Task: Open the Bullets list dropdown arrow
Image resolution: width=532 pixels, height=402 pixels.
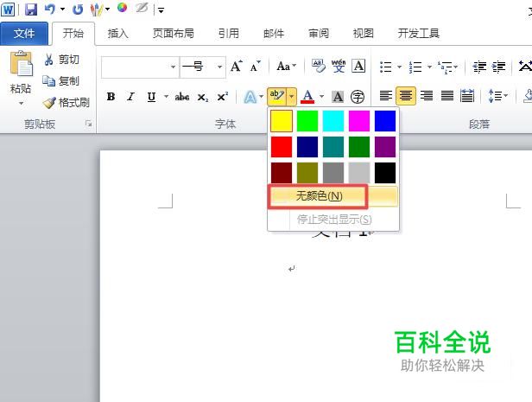Action: click(399, 67)
